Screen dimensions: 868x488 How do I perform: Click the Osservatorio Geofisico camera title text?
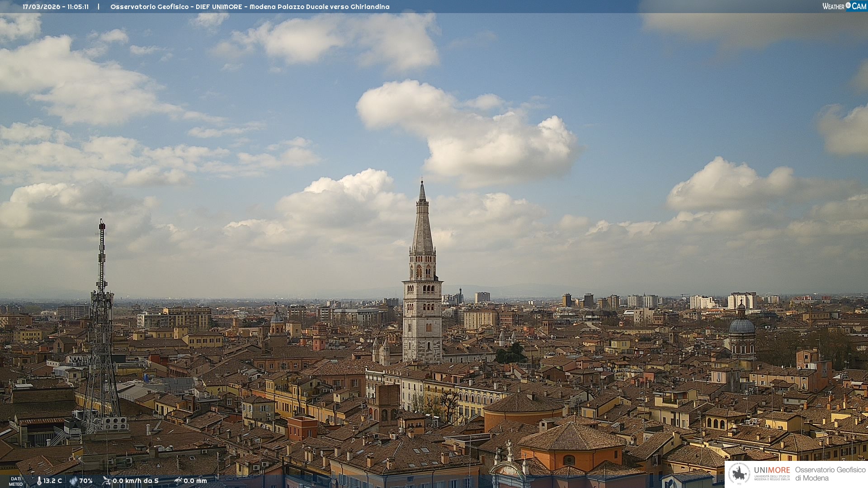tap(250, 7)
